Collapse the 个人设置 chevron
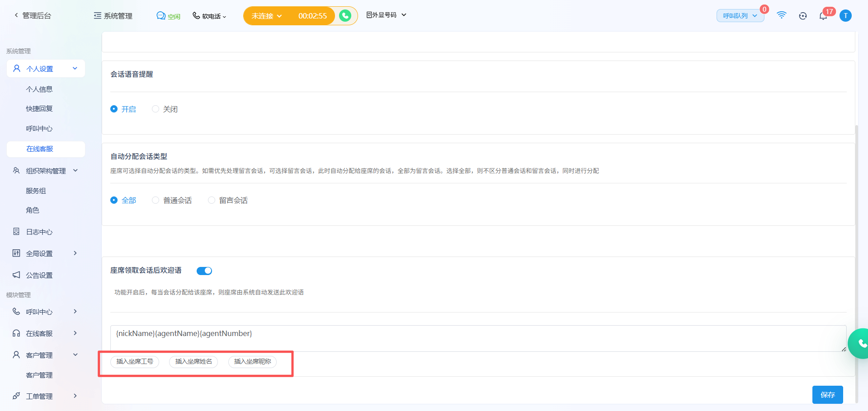The image size is (868, 411). pos(75,69)
